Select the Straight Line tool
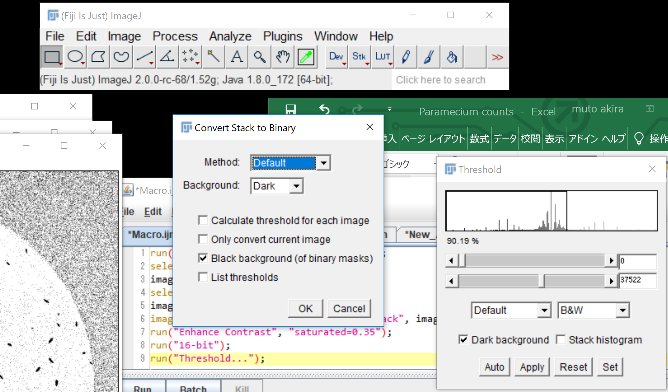The width and height of the screenshot is (668, 392). pos(144,57)
